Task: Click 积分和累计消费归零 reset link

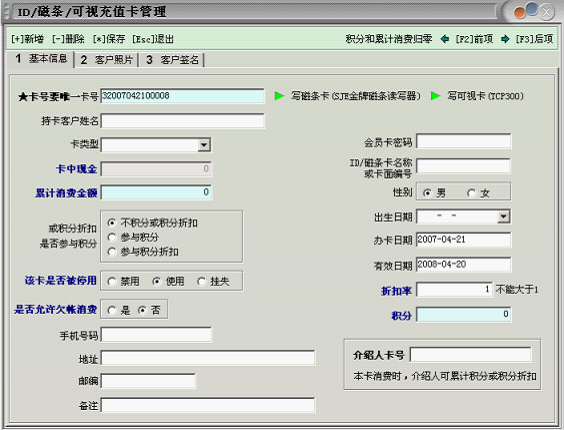Action: [389, 39]
